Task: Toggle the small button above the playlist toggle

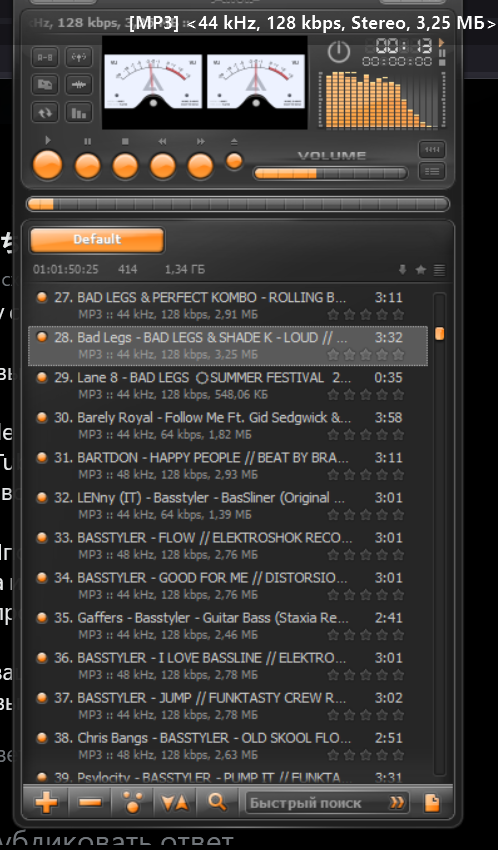Action: [432, 149]
